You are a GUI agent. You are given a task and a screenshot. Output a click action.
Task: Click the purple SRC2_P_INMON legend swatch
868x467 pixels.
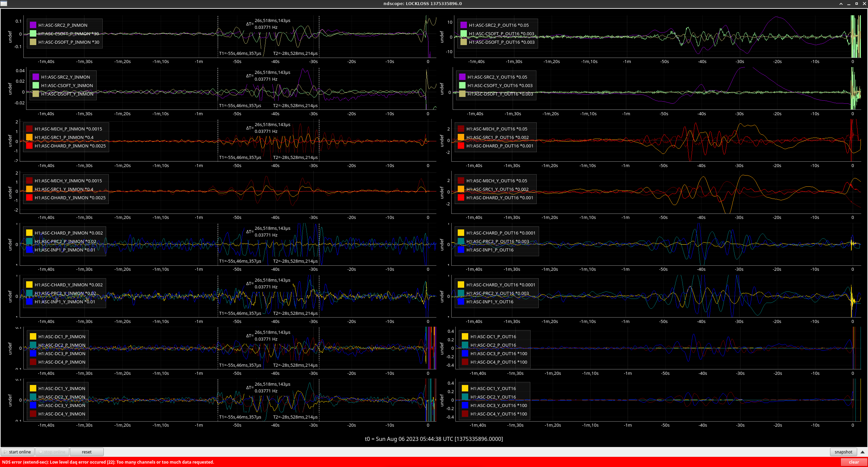[x=33, y=25]
